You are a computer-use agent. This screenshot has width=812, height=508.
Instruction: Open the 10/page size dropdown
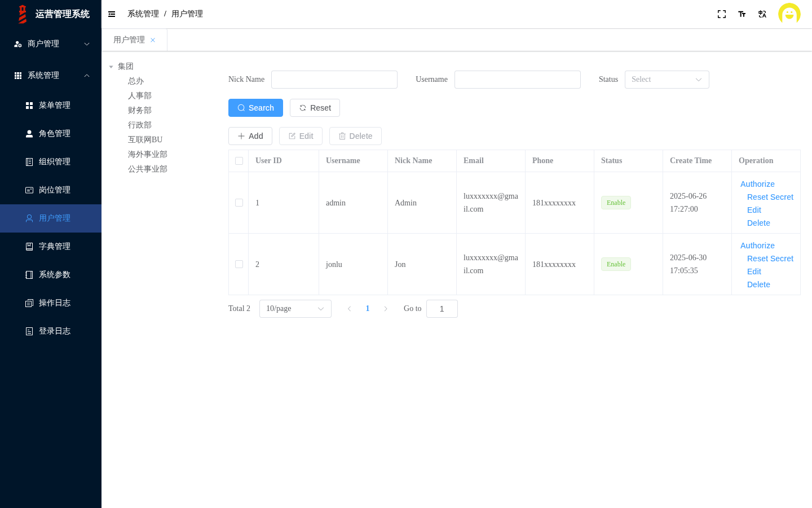(x=295, y=309)
